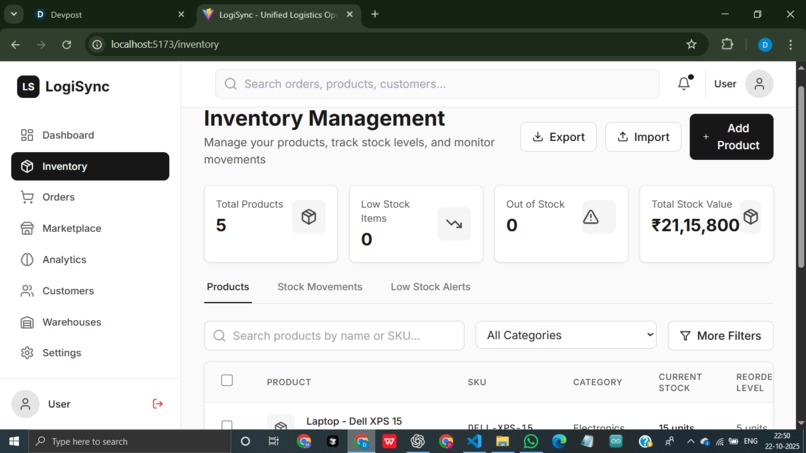This screenshot has height=453, width=806.
Task: Open the Chrome tab search dropdown
Action: (14, 14)
